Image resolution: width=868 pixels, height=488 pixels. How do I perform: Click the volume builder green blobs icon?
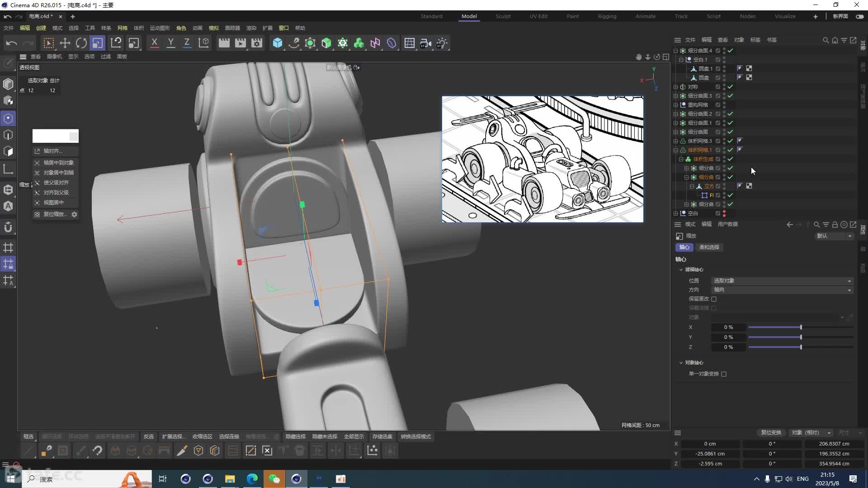click(x=359, y=43)
